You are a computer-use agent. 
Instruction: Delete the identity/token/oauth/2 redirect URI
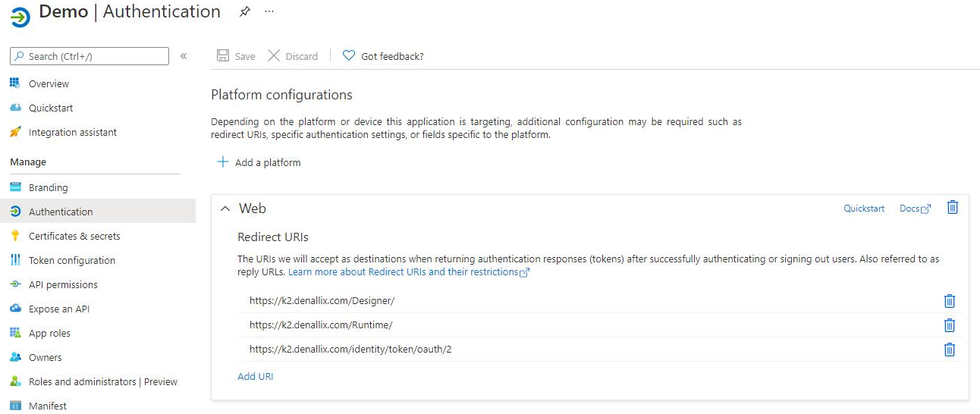pos(949,350)
